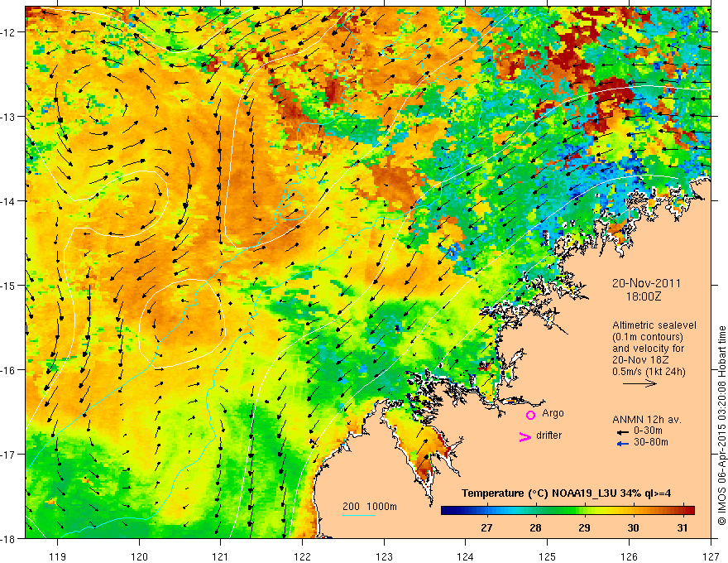The width and height of the screenshot is (728, 563).
Task: Click the magenta Argo circle legend symbol
Action: pos(530,415)
